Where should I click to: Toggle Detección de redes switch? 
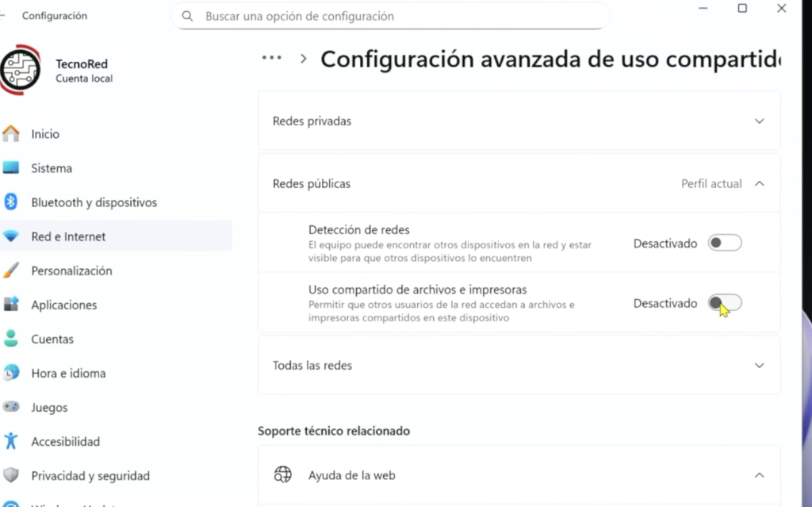[x=725, y=243]
